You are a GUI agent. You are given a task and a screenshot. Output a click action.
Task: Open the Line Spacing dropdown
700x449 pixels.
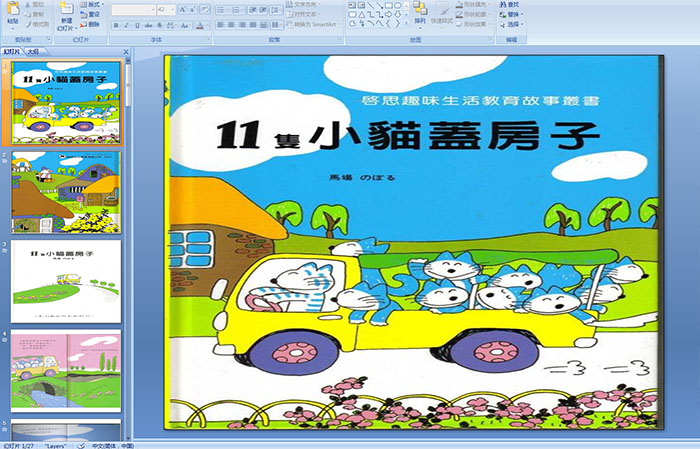276,9
